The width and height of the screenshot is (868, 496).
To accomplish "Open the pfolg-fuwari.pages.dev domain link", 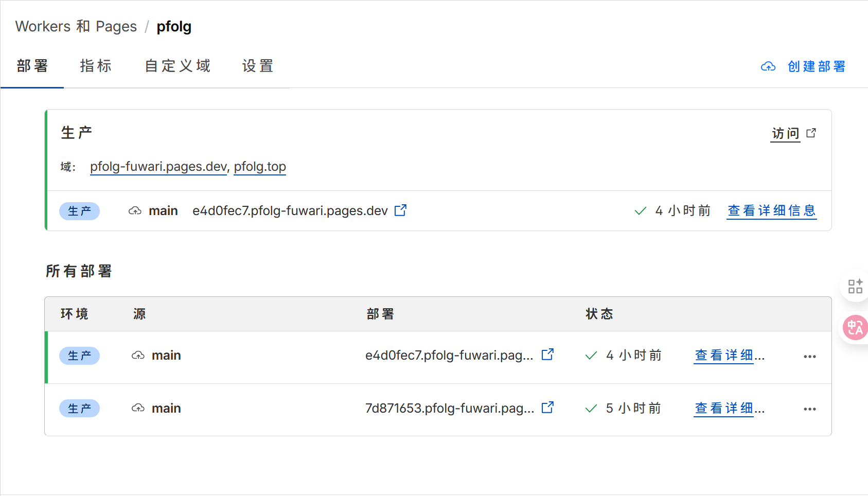I will 158,167.
